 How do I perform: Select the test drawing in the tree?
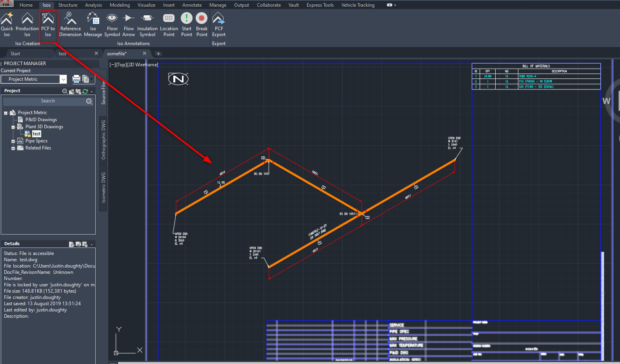36,134
